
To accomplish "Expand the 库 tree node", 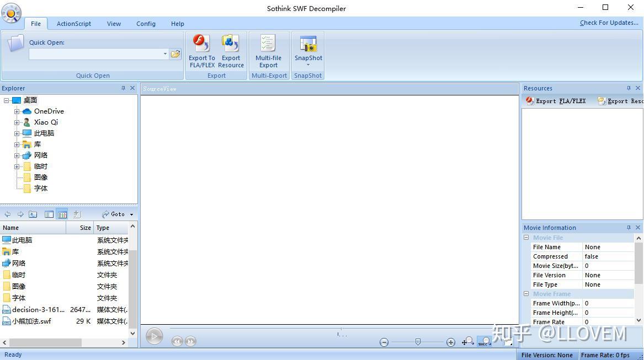I will click(17, 144).
